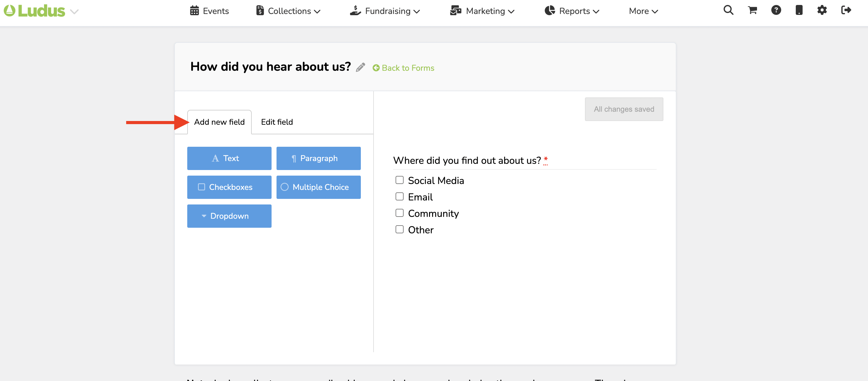Click the mobile device icon
The height and width of the screenshot is (381, 868).
point(799,10)
